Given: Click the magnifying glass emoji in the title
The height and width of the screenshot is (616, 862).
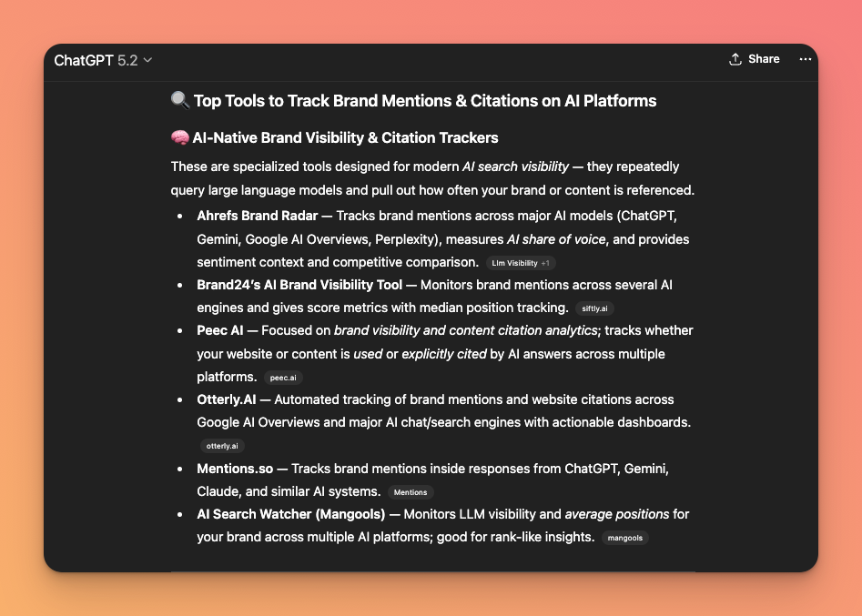Looking at the screenshot, I should [179, 101].
